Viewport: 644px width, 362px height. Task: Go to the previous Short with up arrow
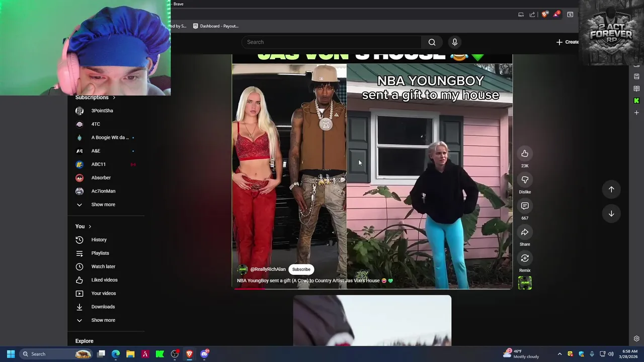[611, 190]
